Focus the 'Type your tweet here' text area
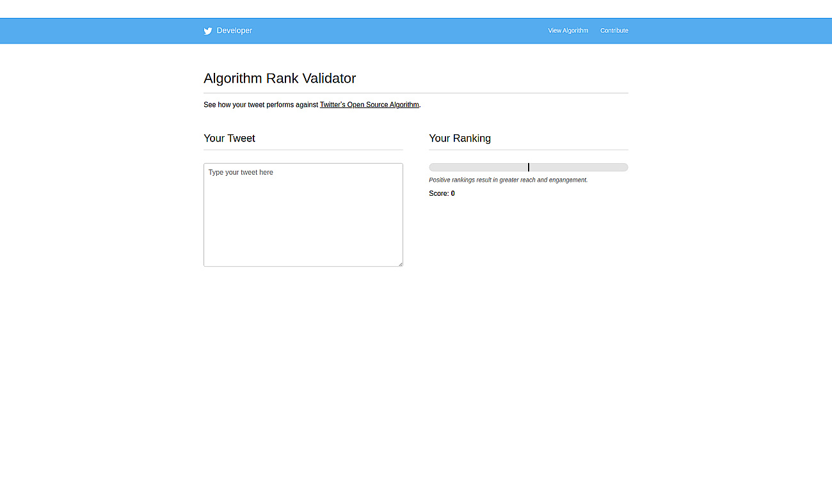832x504 pixels. click(x=303, y=215)
